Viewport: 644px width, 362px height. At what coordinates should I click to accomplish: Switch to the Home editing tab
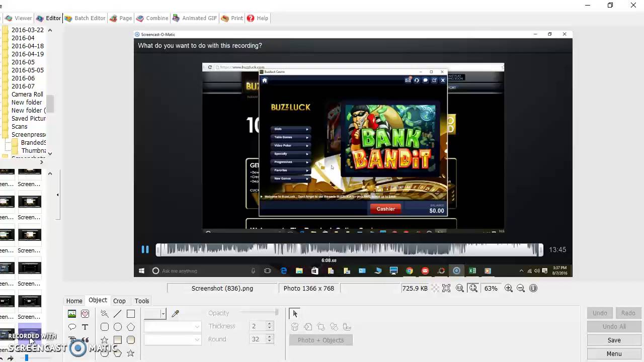[x=74, y=301]
